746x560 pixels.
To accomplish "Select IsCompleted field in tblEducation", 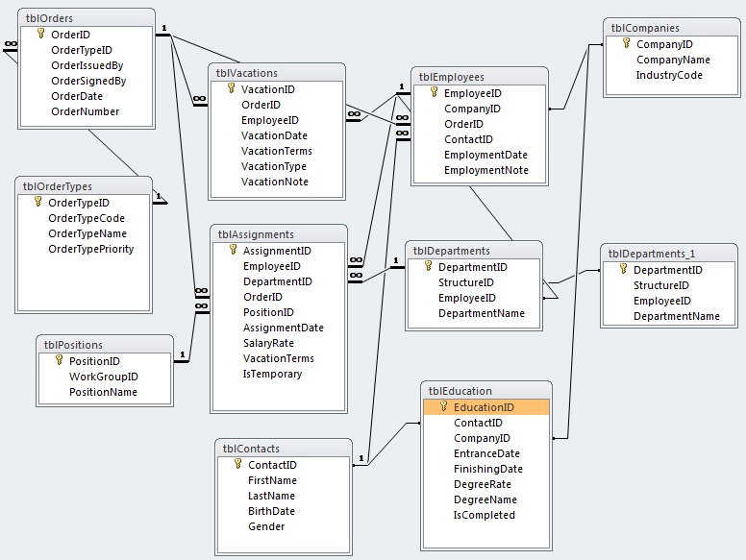I will click(486, 515).
